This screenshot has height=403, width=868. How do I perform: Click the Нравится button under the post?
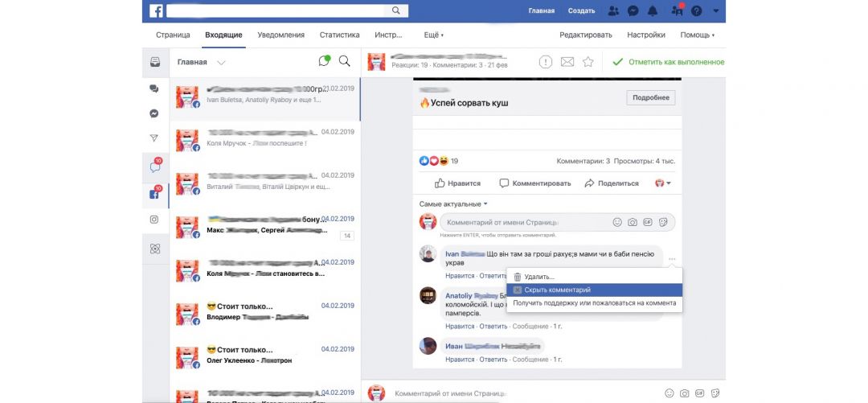(x=457, y=183)
